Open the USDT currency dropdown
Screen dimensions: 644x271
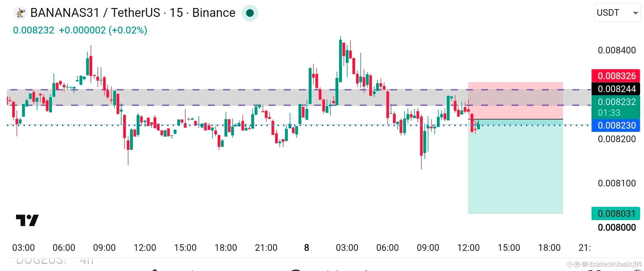[x=617, y=13]
